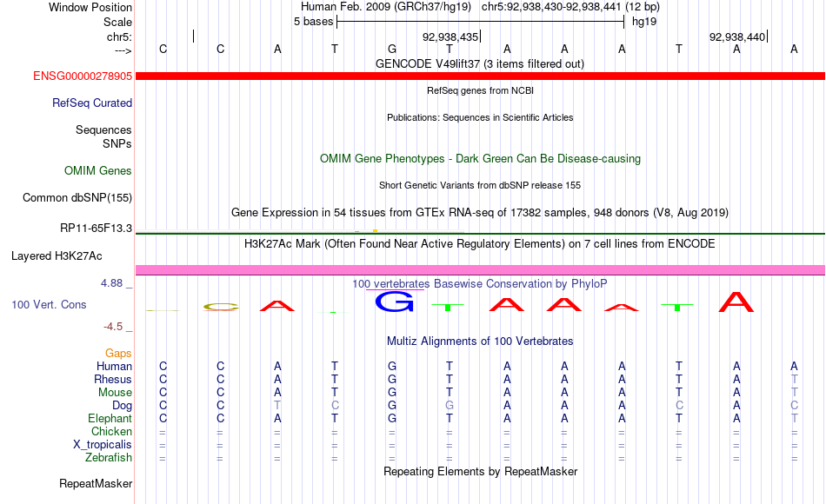826x504 pixels.
Task: Open the SNPs track label
Action: click(x=117, y=143)
